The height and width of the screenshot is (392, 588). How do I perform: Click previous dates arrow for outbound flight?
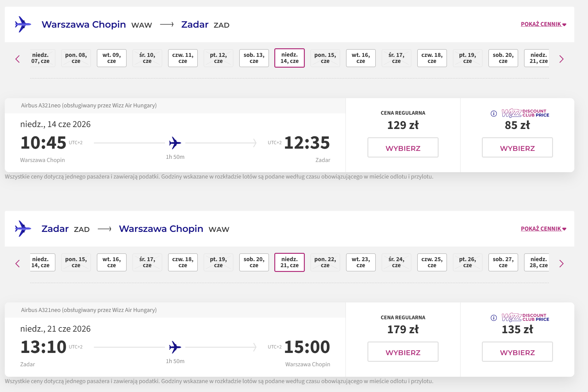pyautogui.click(x=17, y=59)
